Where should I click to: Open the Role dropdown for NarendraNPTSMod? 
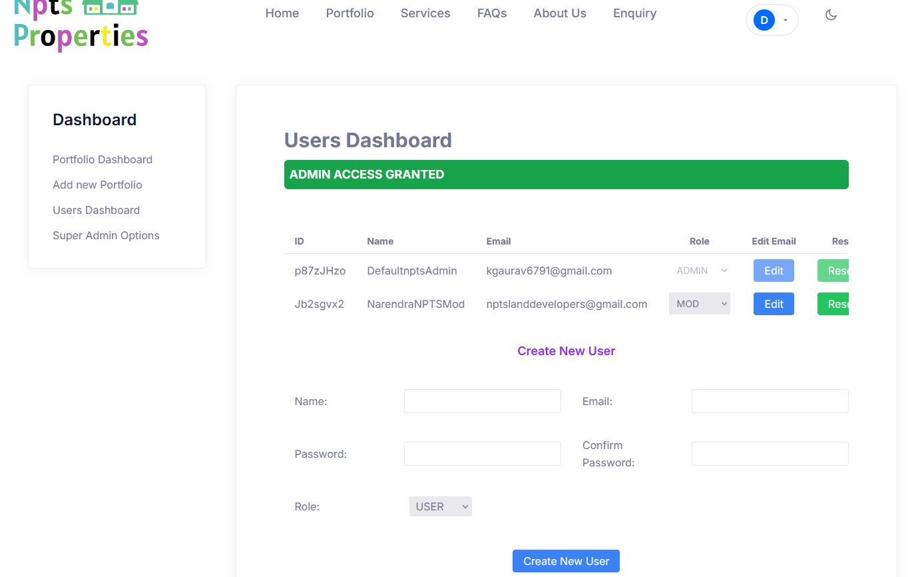(x=700, y=304)
